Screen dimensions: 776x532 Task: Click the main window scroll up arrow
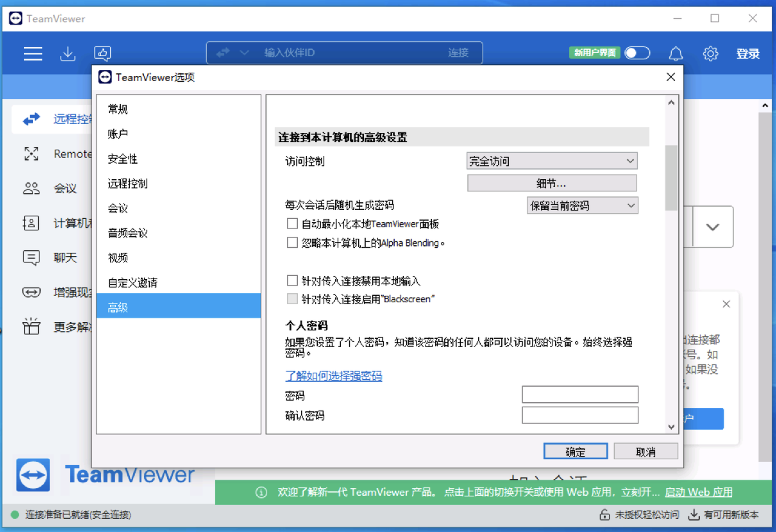tap(765, 106)
